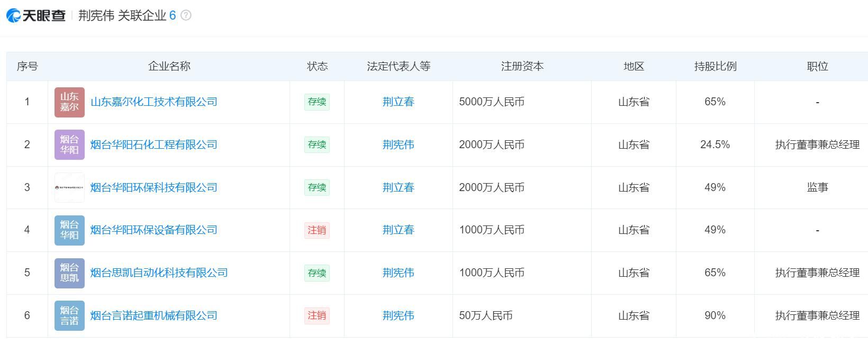Open the 烟台言诺 company logo thumbnail
The width and height of the screenshot is (868, 353).
[x=69, y=315]
